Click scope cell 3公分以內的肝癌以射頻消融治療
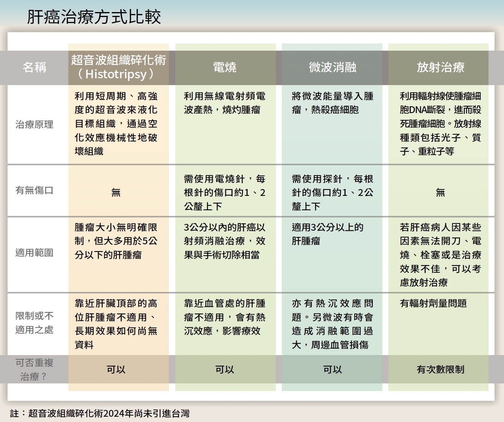 (x=225, y=241)
